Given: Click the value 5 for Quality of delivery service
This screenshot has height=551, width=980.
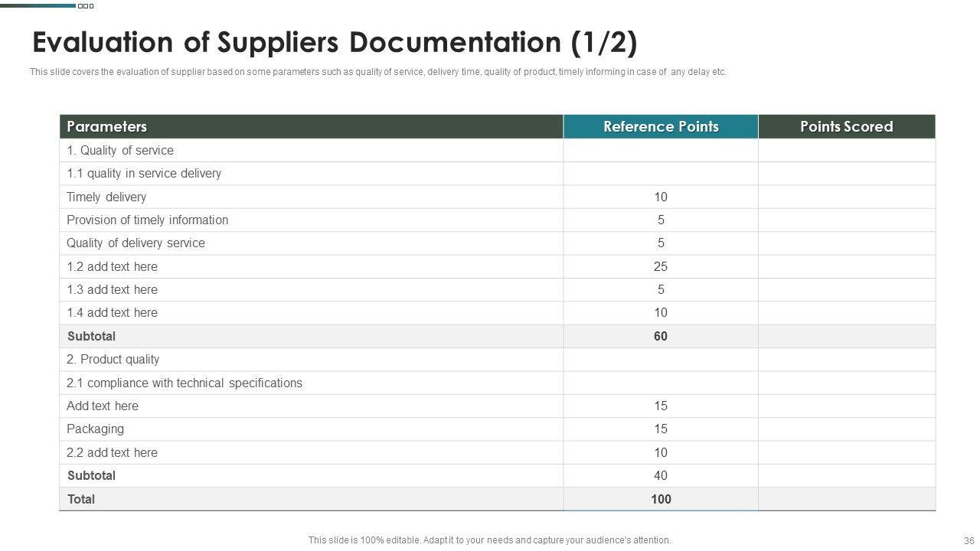Looking at the screenshot, I should pyautogui.click(x=661, y=243).
